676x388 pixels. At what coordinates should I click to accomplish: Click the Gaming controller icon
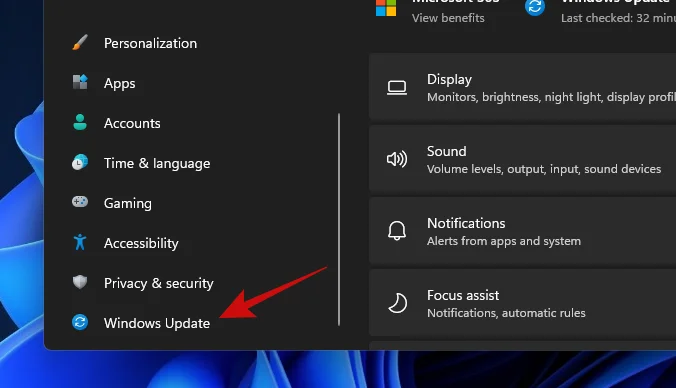[80, 202]
